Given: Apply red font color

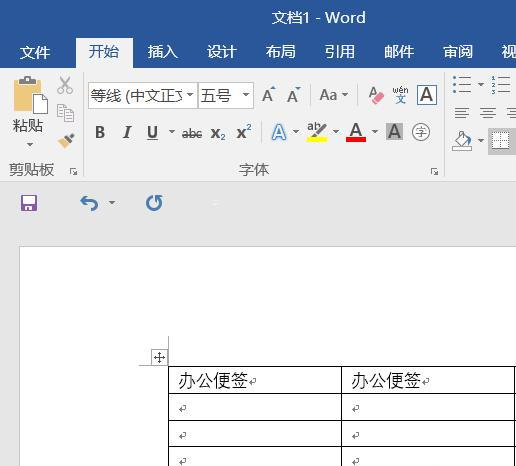Looking at the screenshot, I should [356, 132].
